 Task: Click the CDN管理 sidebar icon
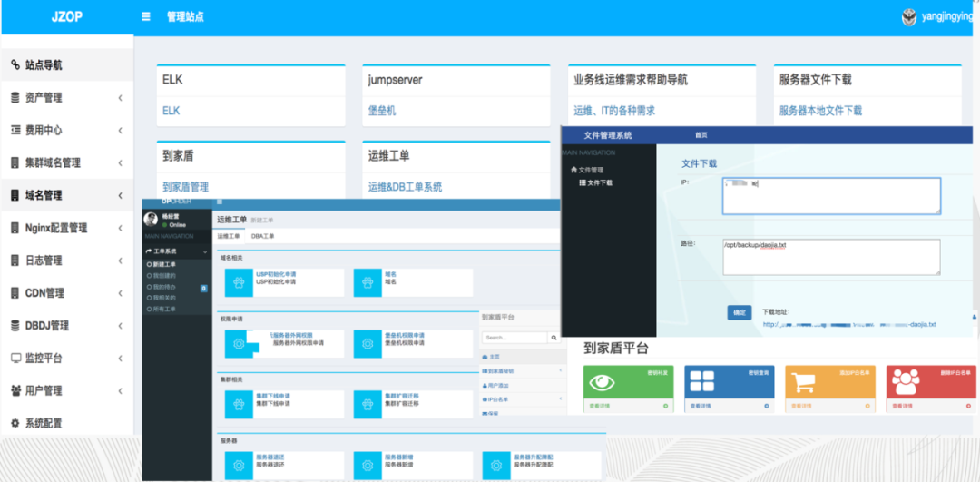(x=15, y=293)
